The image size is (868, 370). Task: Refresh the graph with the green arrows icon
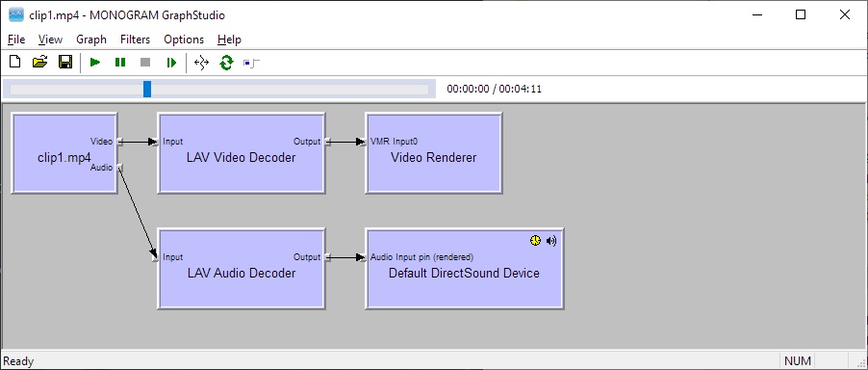point(226,64)
